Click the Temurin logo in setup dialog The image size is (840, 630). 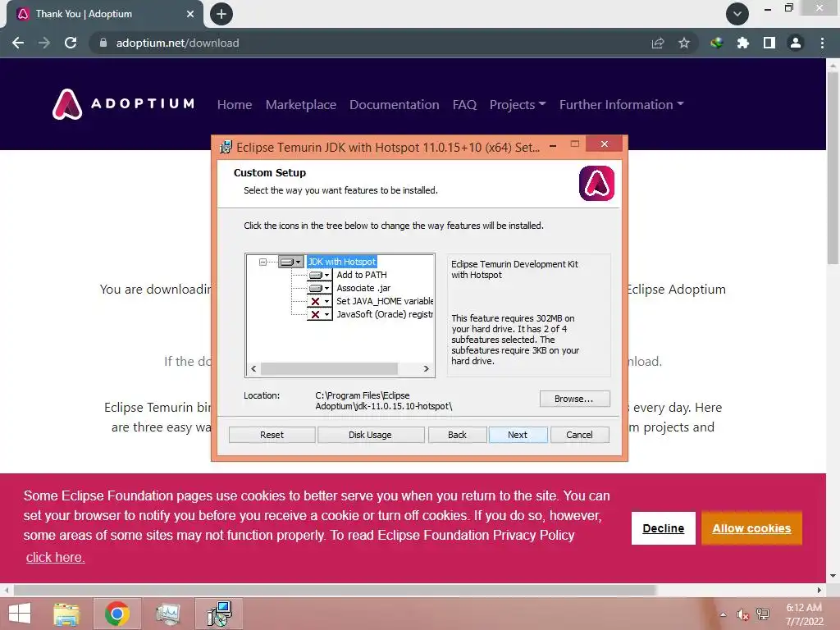coord(597,183)
